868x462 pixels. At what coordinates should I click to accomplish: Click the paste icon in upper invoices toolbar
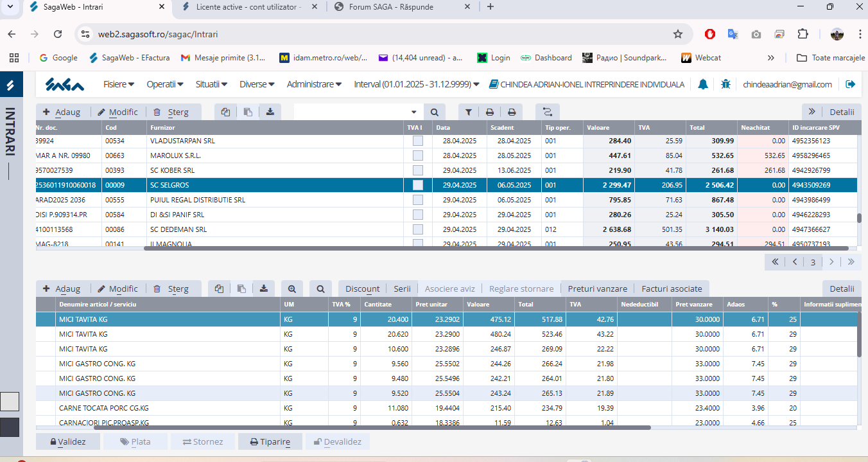[x=247, y=112]
